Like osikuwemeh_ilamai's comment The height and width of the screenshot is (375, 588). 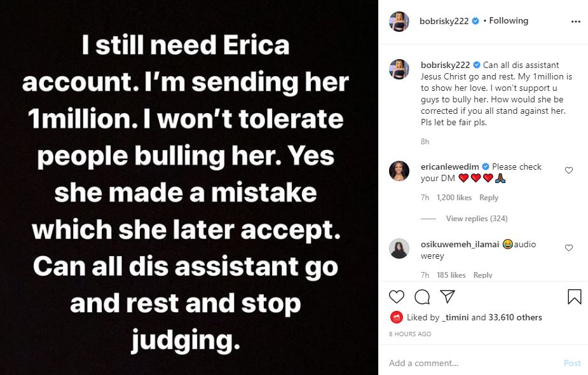click(569, 248)
